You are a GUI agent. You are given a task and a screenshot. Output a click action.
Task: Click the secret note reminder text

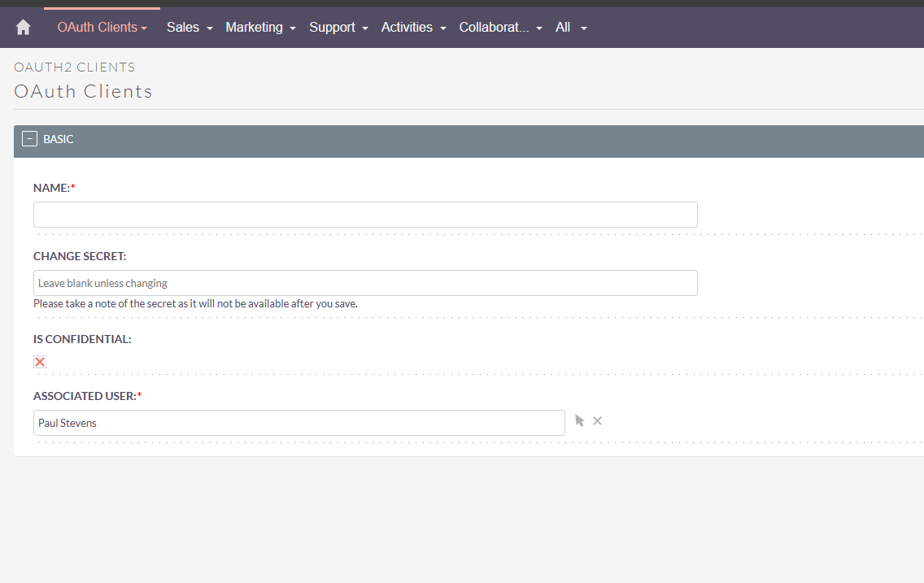point(196,304)
